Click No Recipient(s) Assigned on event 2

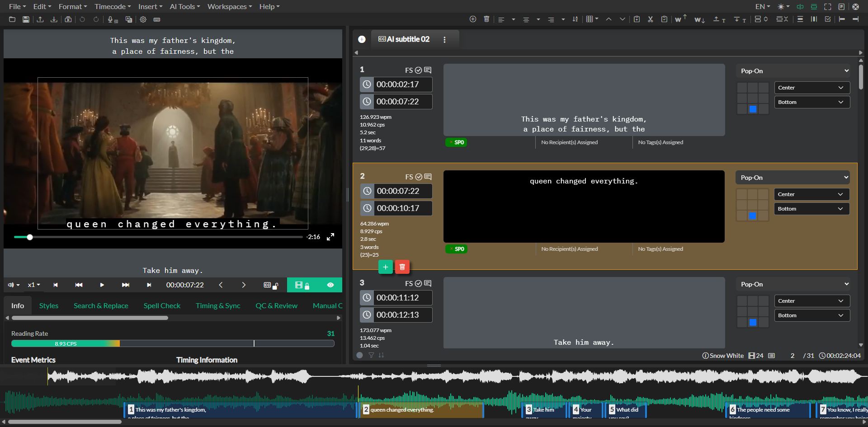tap(570, 249)
